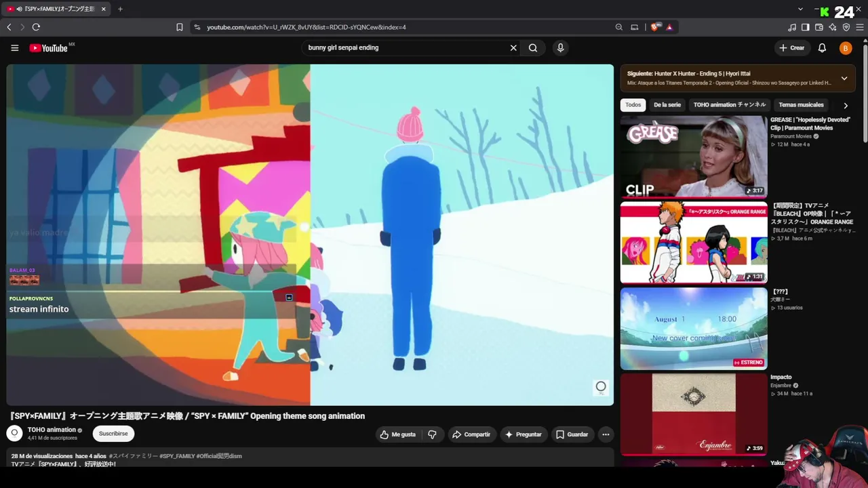Open the tab search dropdown chevron

point(800,9)
